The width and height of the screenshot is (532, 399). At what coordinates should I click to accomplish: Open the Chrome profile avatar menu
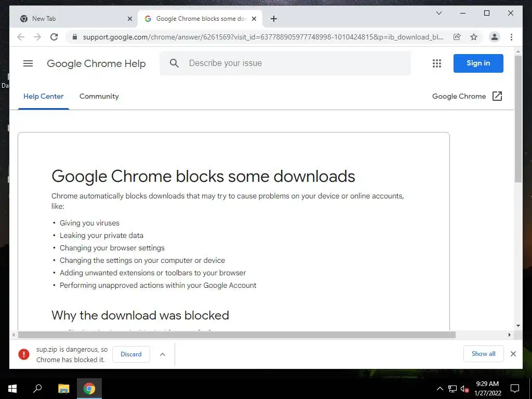[495, 37]
